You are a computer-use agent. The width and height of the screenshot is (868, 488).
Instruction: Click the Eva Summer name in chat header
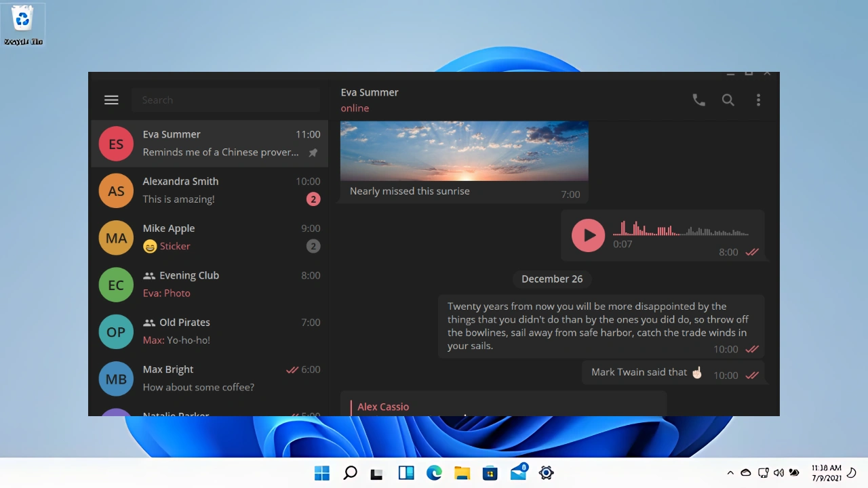point(370,92)
